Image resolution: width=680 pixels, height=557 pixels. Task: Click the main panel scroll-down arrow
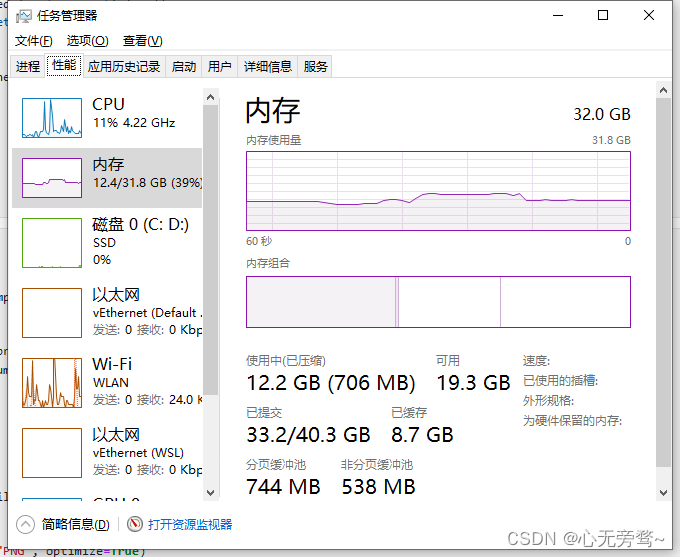coord(663,492)
